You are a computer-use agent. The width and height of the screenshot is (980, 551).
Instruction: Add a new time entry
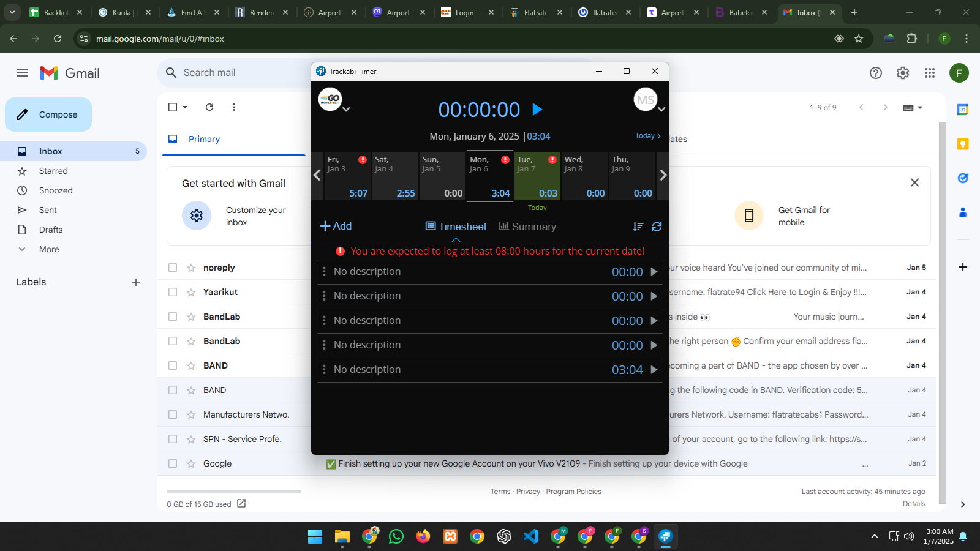[x=336, y=226]
